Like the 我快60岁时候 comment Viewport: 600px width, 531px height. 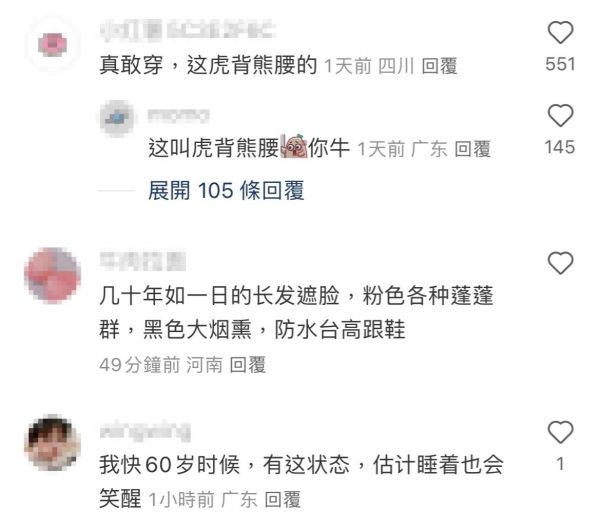pyautogui.click(x=560, y=432)
